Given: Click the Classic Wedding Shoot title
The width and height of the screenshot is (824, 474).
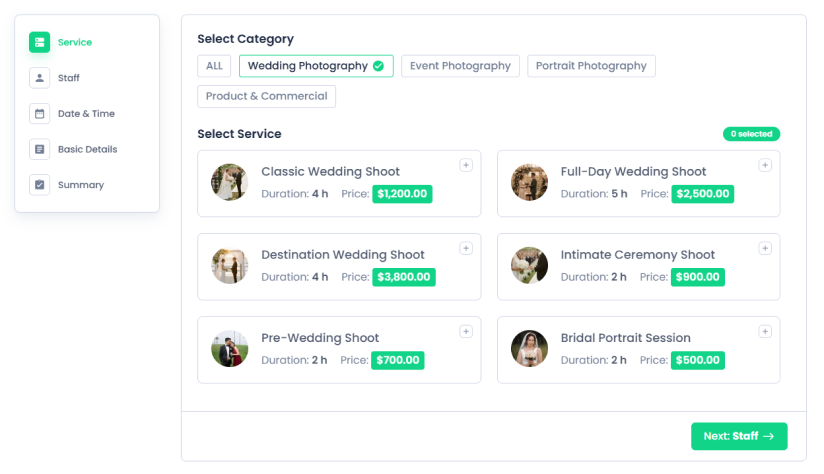Looking at the screenshot, I should coord(331,172).
